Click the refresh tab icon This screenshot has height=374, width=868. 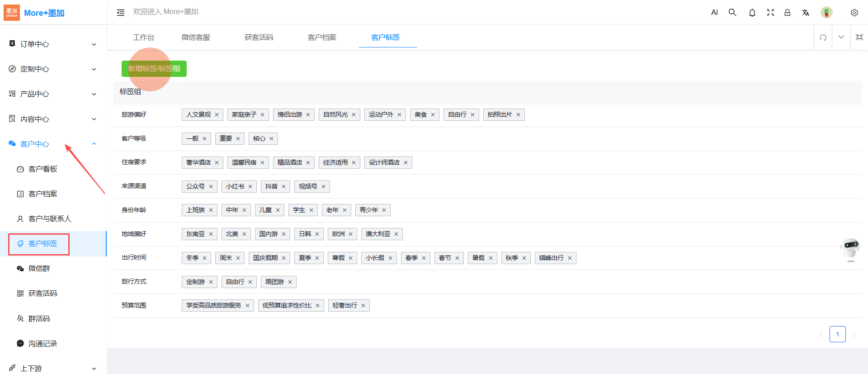[x=823, y=38]
